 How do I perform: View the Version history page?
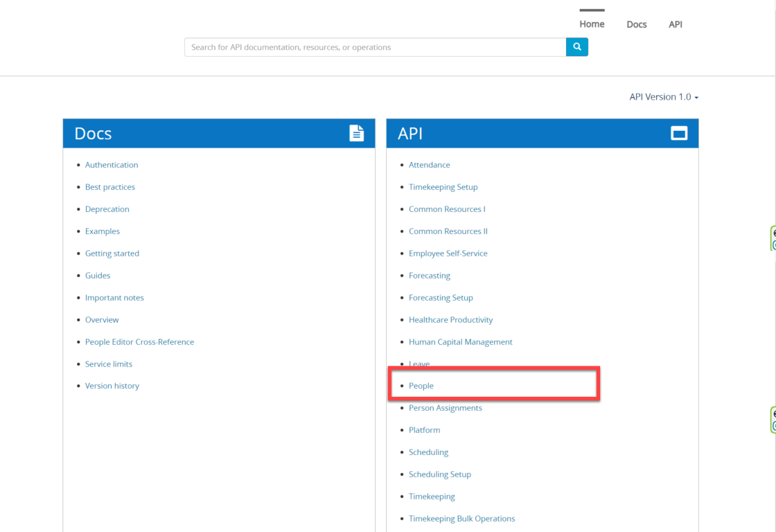(112, 386)
